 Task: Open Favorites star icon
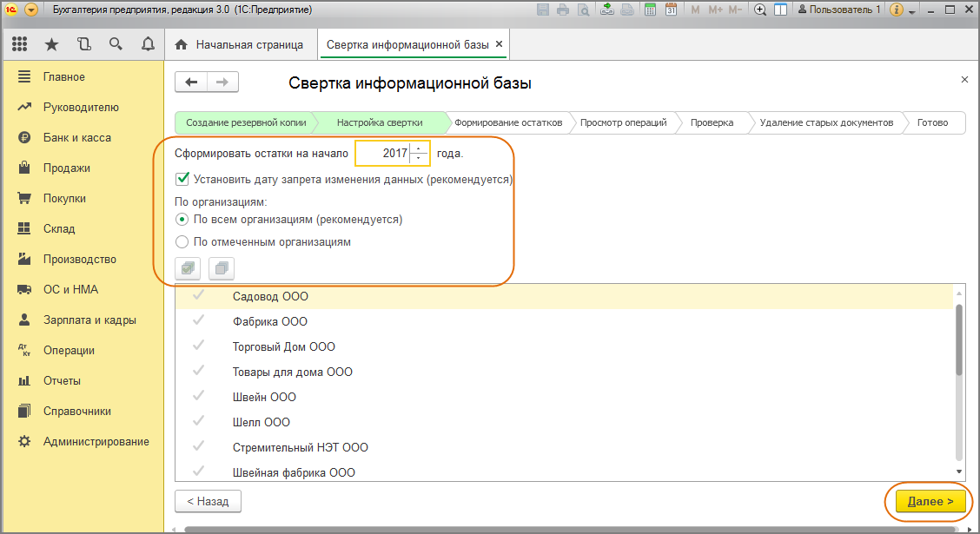[x=52, y=43]
